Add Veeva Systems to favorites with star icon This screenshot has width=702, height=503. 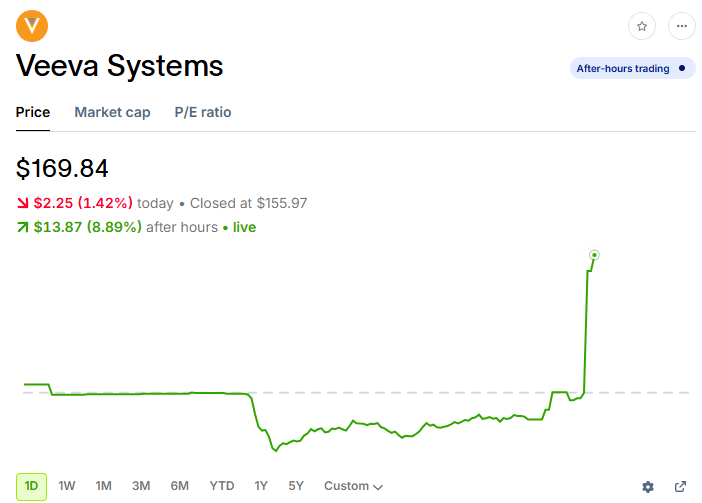(x=642, y=26)
